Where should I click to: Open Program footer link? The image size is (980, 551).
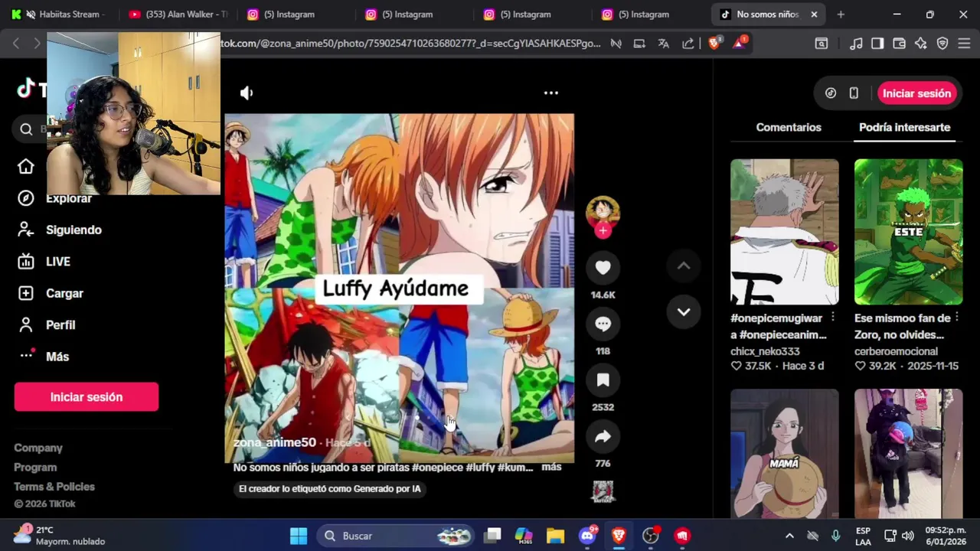point(35,467)
